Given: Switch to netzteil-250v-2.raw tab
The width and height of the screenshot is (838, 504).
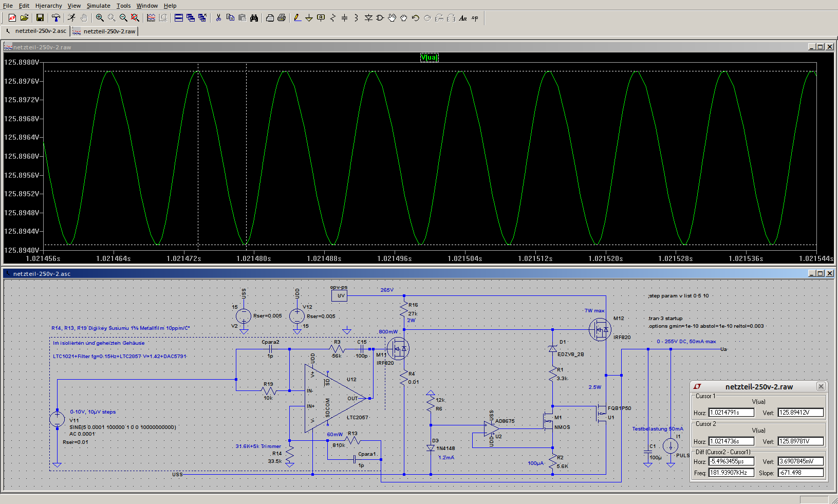Looking at the screenshot, I should (x=104, y=31).
